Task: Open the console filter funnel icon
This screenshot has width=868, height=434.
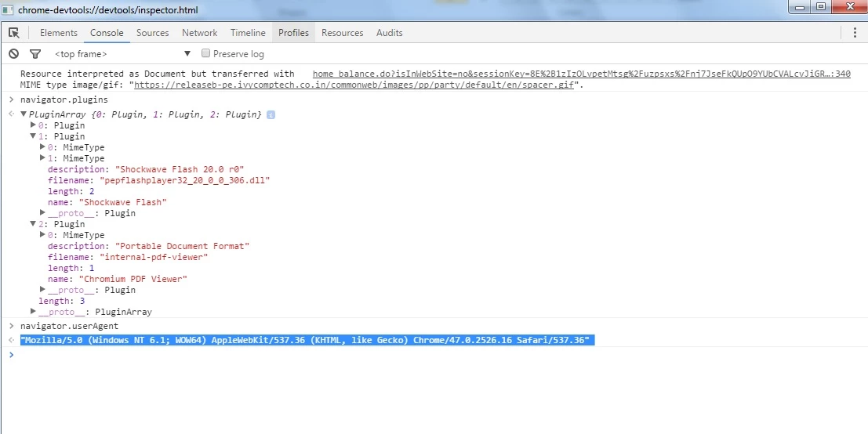Action: click(x=35, y=53)
